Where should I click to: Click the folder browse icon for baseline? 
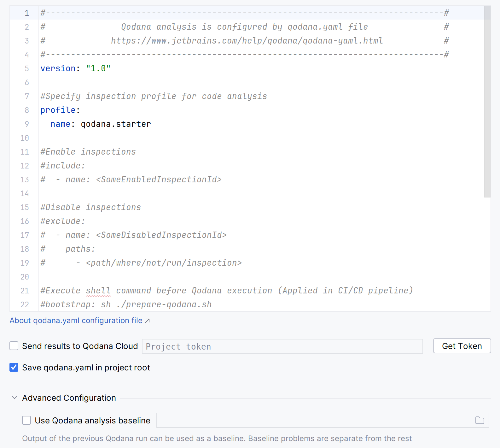[x=480, y=420]
